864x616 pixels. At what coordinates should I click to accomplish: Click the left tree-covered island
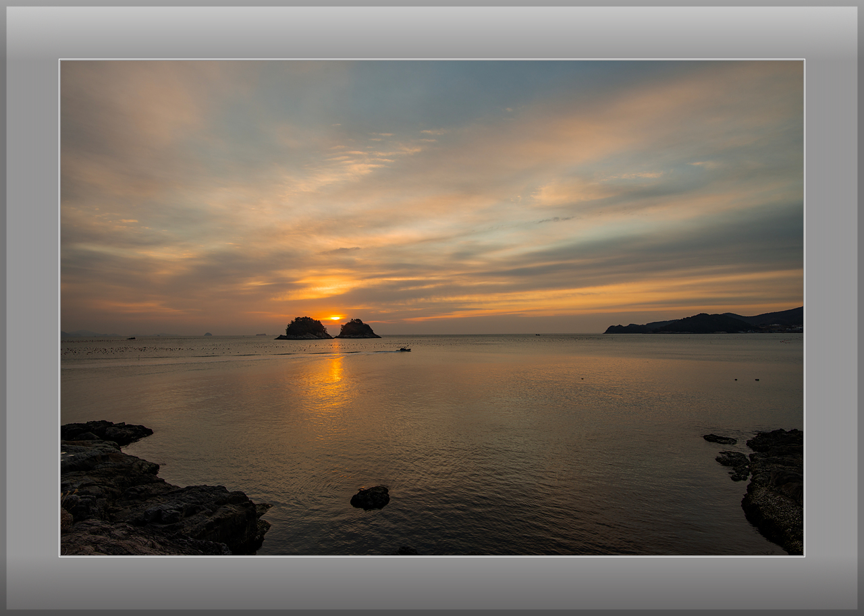(304, 329)
